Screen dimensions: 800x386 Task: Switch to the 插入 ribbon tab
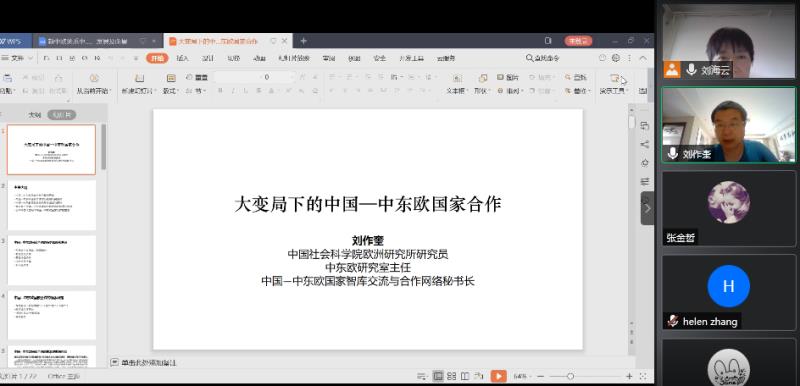[x=183, y=58]
